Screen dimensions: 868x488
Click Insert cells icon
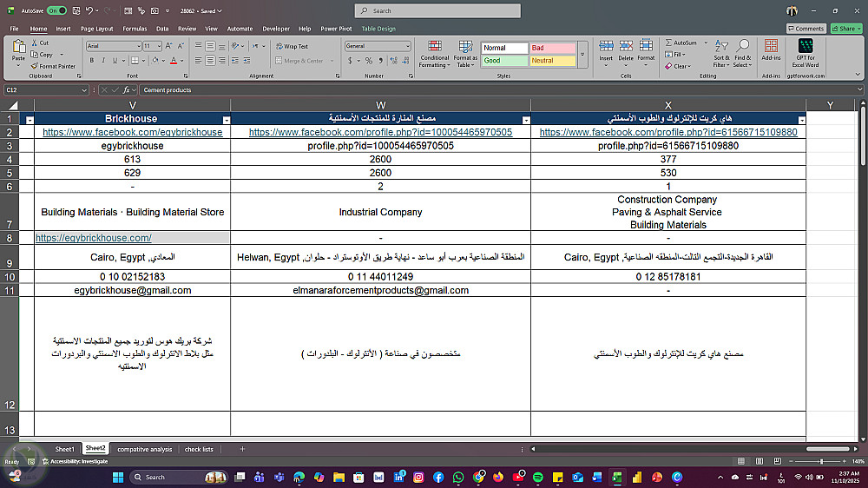coord(606,47)
